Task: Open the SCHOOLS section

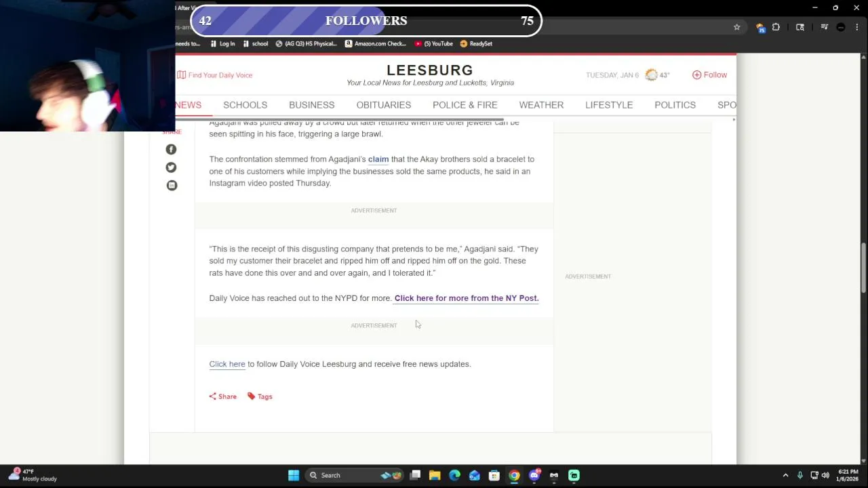Action: 245,105
